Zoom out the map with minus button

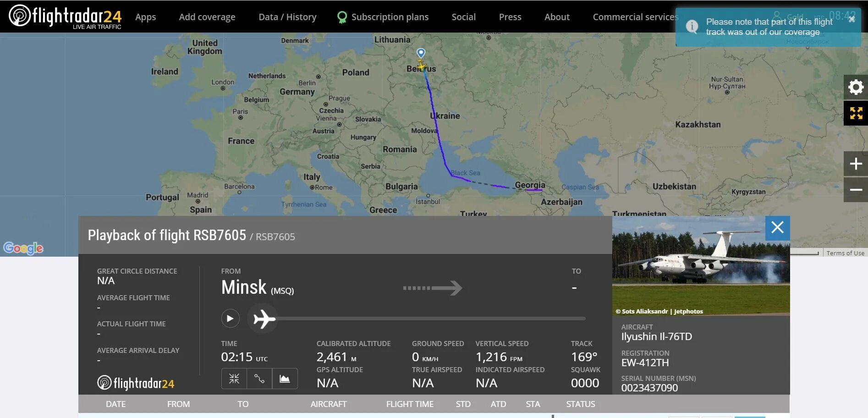click(856, 190)
